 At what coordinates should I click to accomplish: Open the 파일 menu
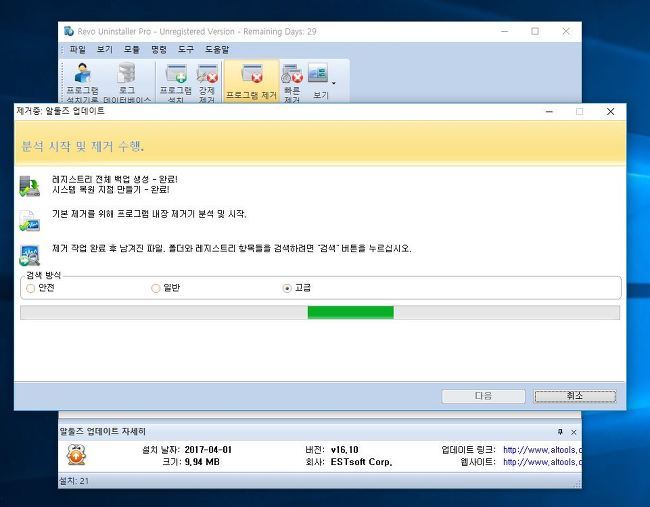point(78,49)
